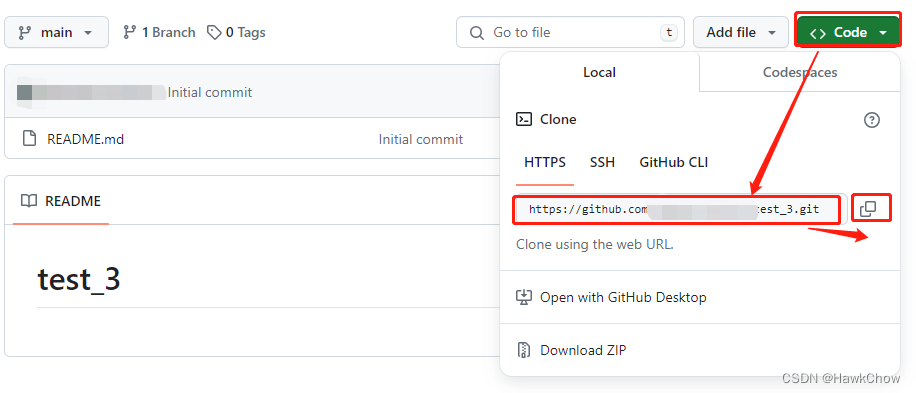Switch to the Local tab
The height and width of the screenshot is (393, 916).
pos(599,72)
